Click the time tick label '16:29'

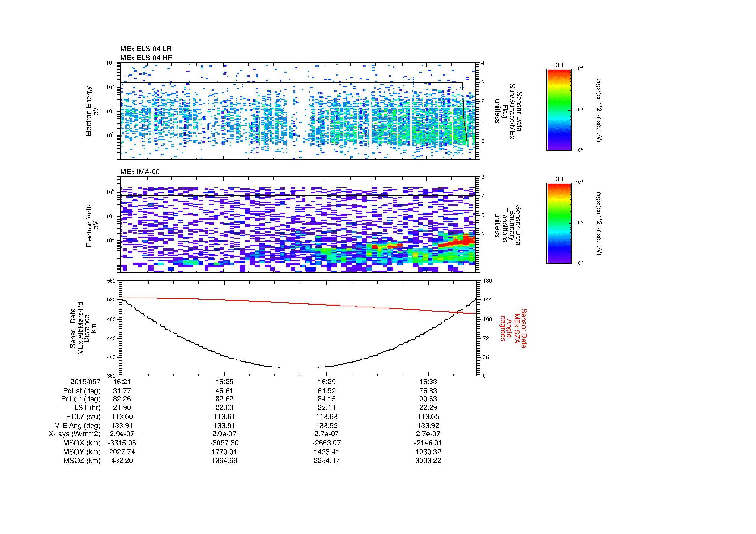point(326,382)
